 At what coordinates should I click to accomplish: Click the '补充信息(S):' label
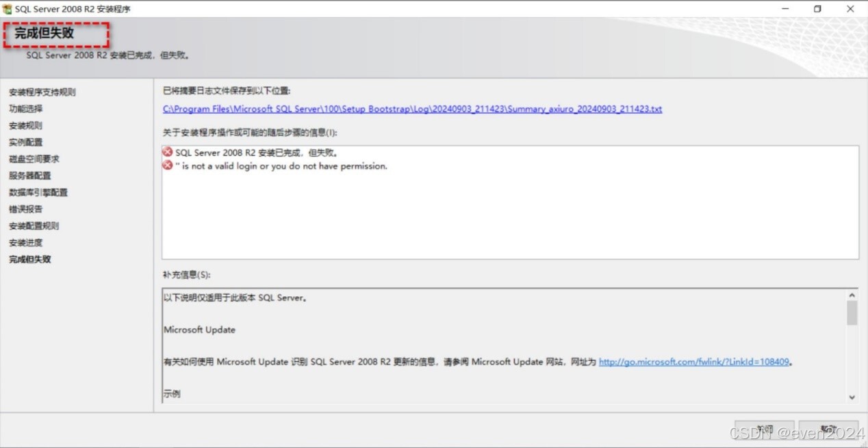(186, 275)
